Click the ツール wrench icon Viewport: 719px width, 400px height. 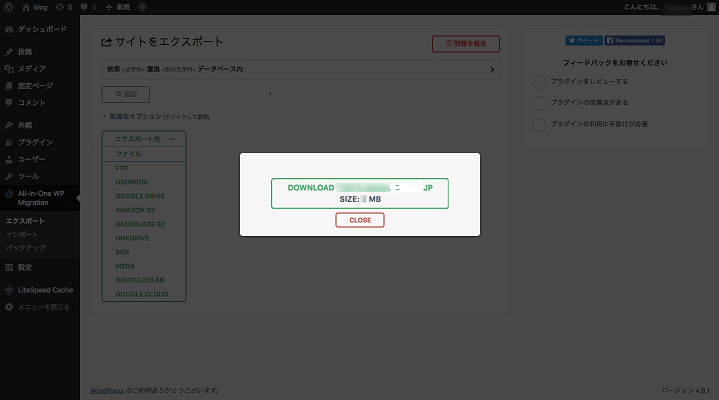coord(9,176)
